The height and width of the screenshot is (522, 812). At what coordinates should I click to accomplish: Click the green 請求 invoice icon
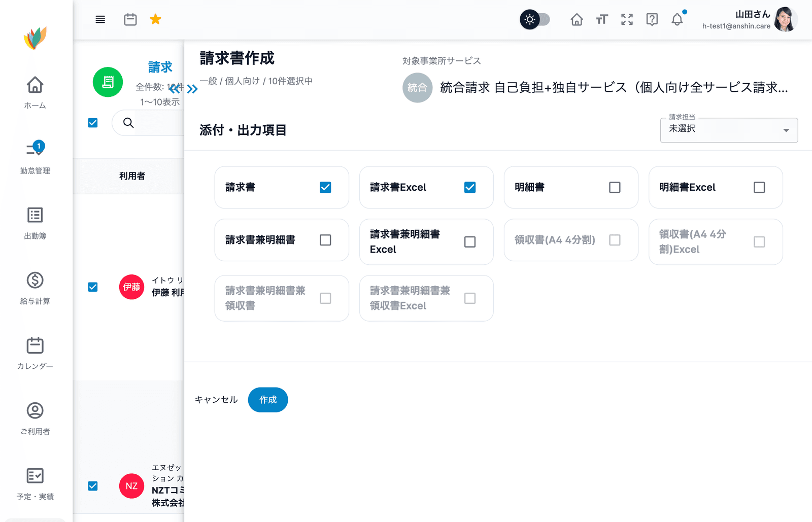[x=108, y=82]
